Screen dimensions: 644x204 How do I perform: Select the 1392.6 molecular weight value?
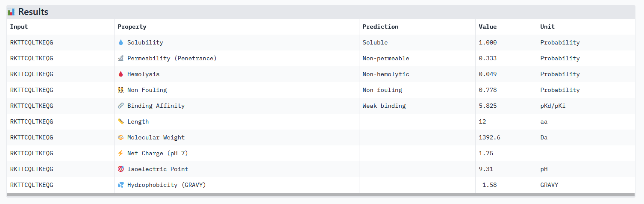[489, 137]
